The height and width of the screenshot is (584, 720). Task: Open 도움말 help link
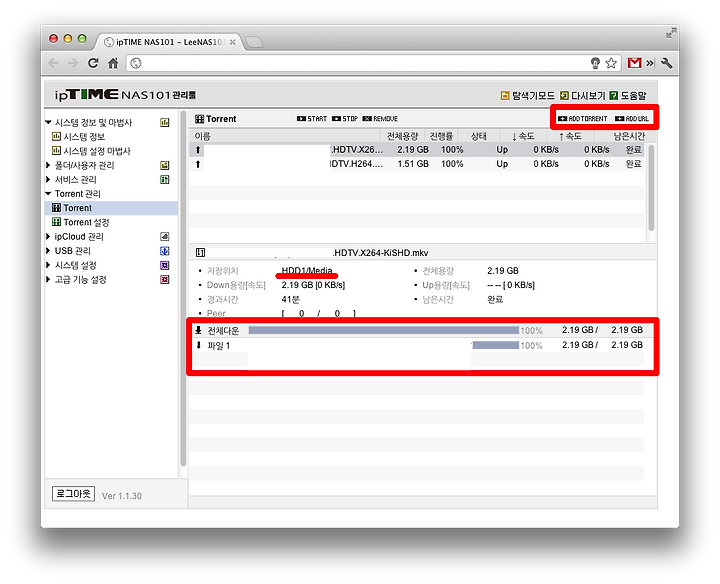click(628, 95)
